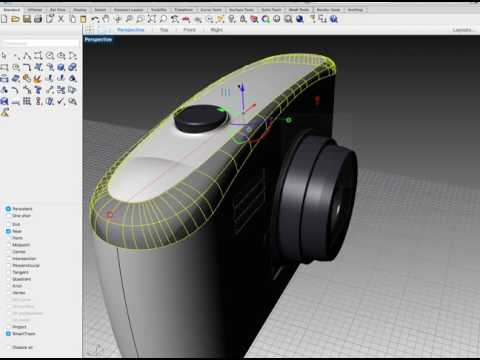
Task: Select the Circle tool in sidebar
Action: coord(50,55)
